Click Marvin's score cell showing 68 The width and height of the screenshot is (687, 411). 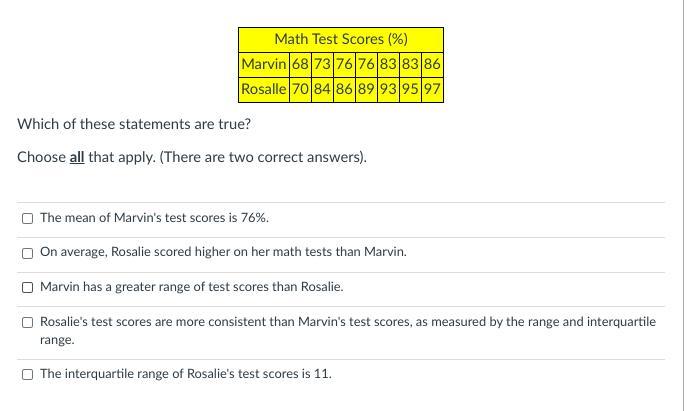point(300,64)
